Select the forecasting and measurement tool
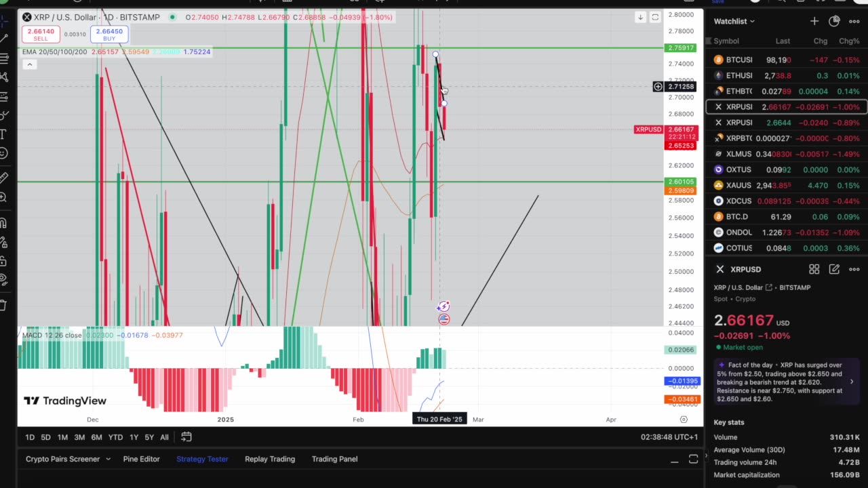The height and width of the screenshot is (488, 868). [3, 96]
